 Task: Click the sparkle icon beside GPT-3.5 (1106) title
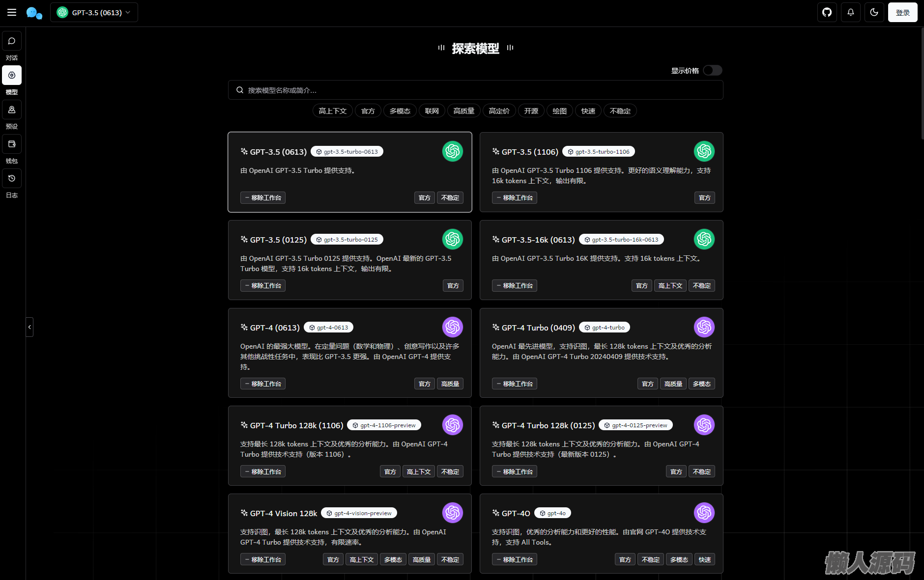pyautogui.click(x=496, y=151)
